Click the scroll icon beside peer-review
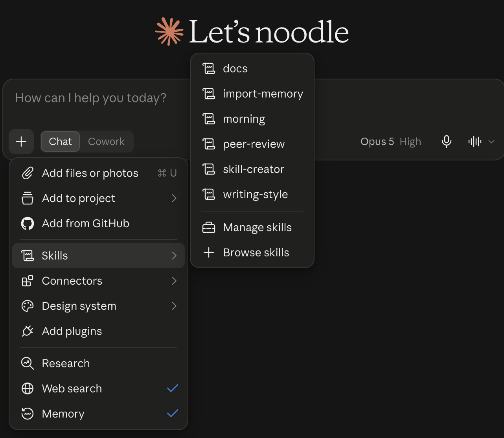Screen dimensions: 504x438 209,144
